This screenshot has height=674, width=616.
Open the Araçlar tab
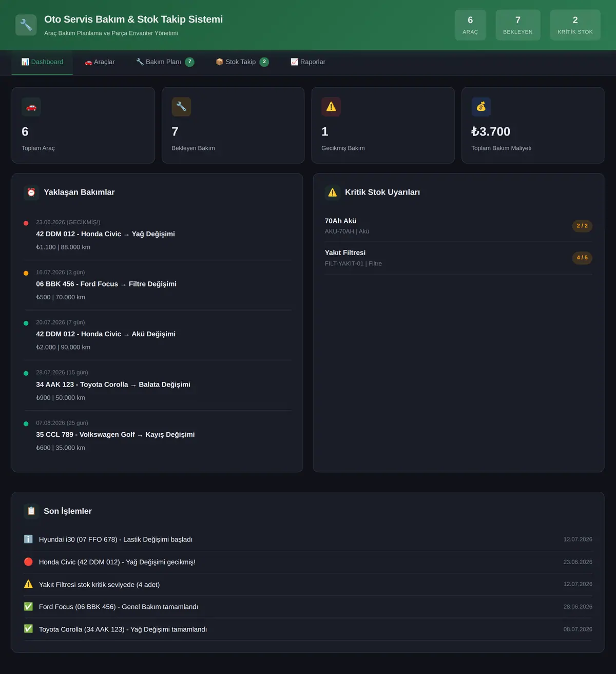click(x=100, y=62)
